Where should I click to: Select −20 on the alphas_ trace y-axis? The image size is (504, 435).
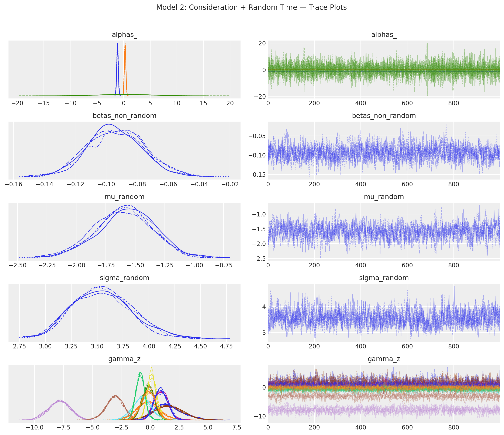pyautogui.click(x=260, y=97)
